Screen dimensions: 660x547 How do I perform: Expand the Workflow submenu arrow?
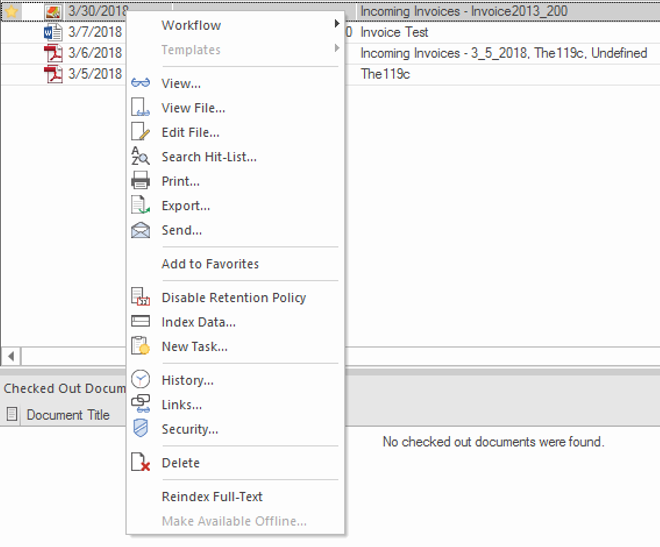336,23
